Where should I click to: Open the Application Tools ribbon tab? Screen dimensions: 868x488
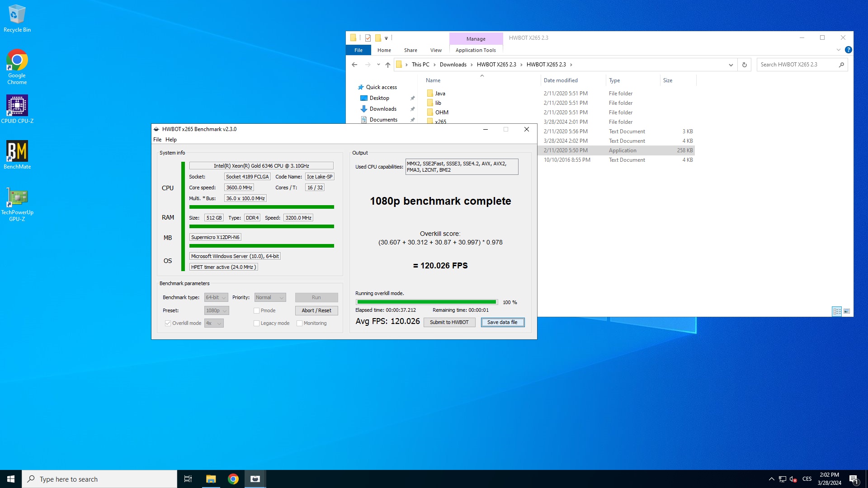click(476, 50)
